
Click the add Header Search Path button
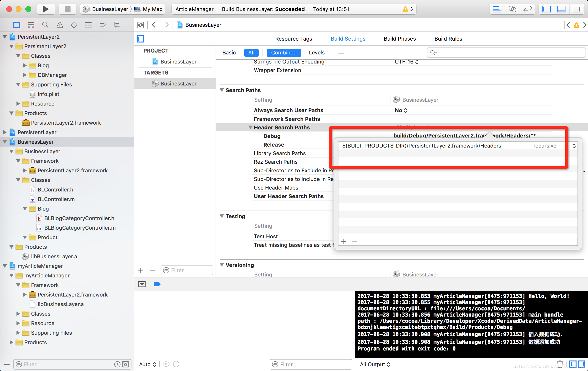[x=344, y=241]
